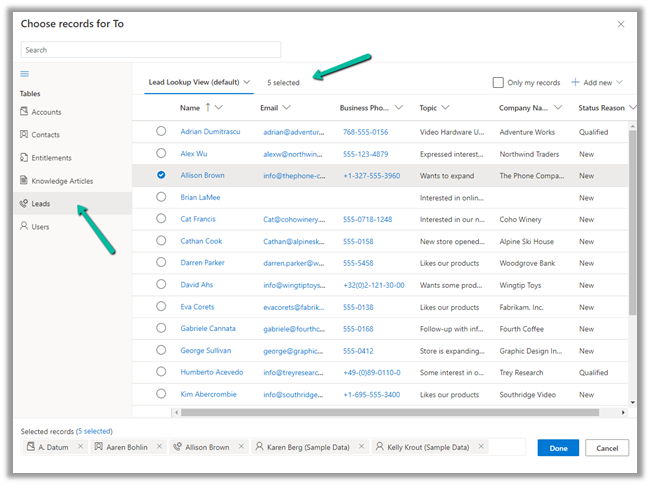The height and width of the screenshot is (485, 650).
Task: Open the Lead Lookup View dropdown
Action: point(246,82)
